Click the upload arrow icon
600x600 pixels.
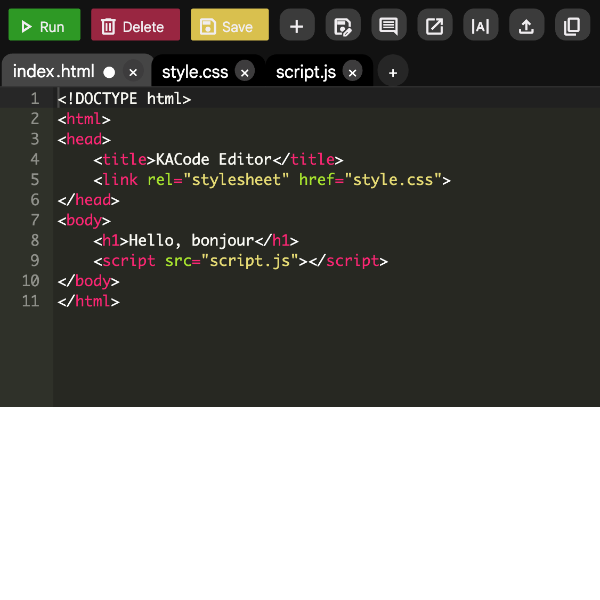(526, 26)
